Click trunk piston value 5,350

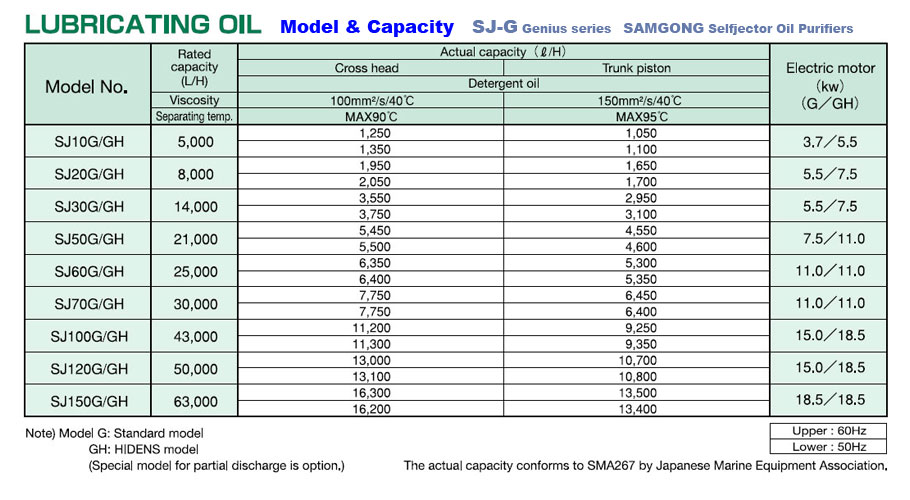click(641, 279)
